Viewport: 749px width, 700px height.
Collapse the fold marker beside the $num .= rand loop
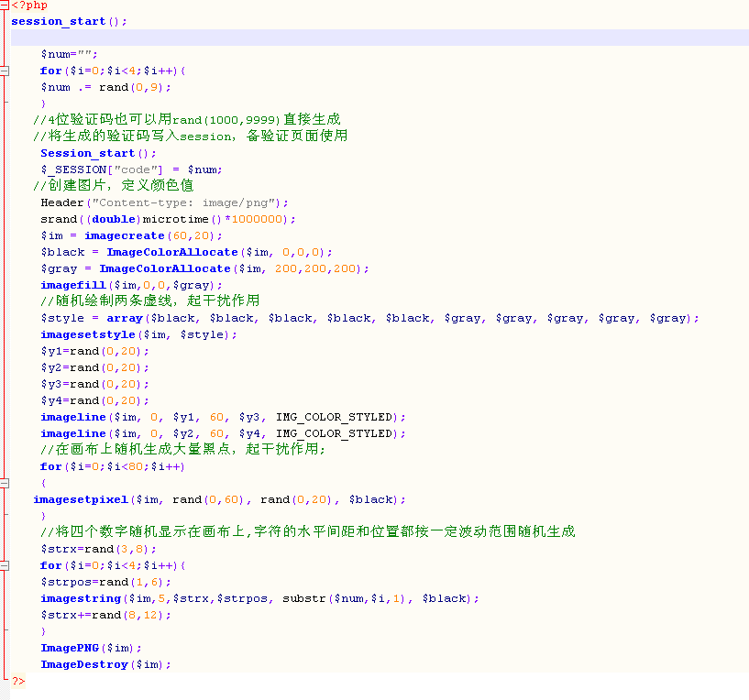point(5,71)
